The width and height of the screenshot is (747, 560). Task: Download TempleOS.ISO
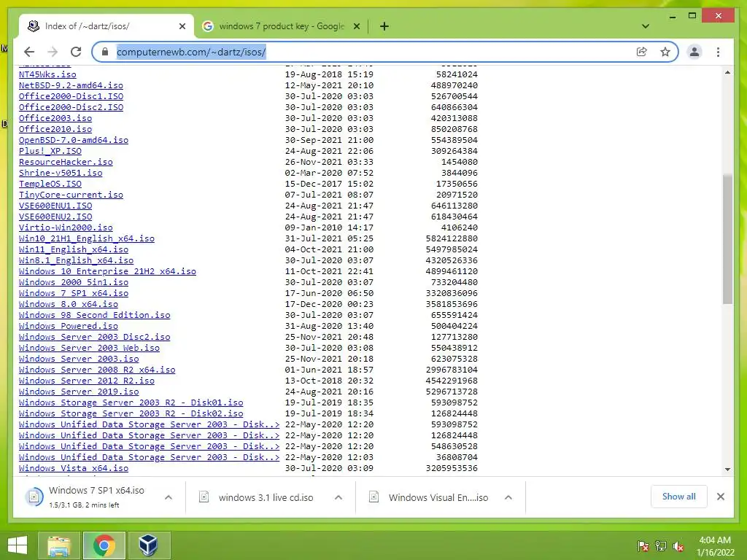[x=50, y=184]
